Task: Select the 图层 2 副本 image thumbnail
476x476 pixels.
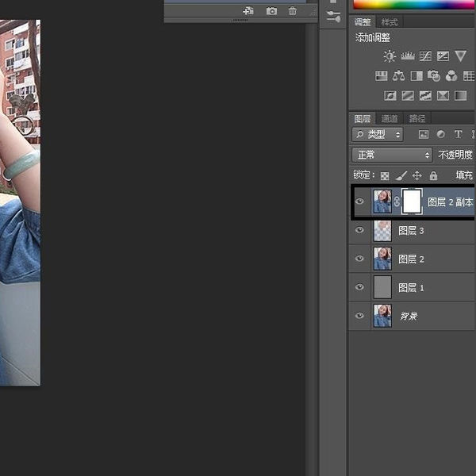Action: pyautogui.click(x=382, y=202)
